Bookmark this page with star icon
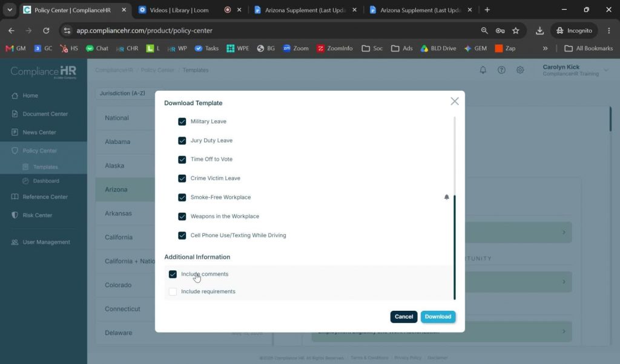 pyautogui.click(x=516, y=30)
